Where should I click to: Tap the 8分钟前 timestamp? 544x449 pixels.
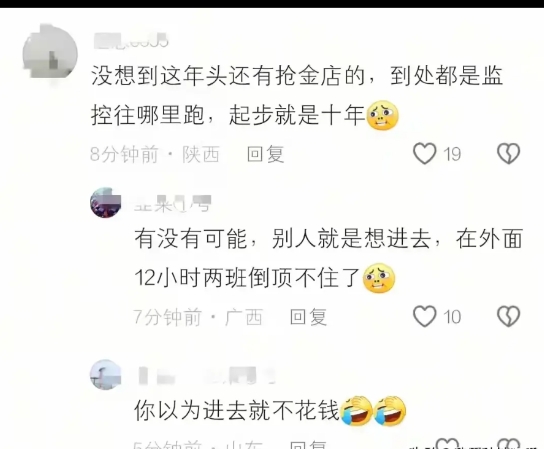(x=124, y=154)
